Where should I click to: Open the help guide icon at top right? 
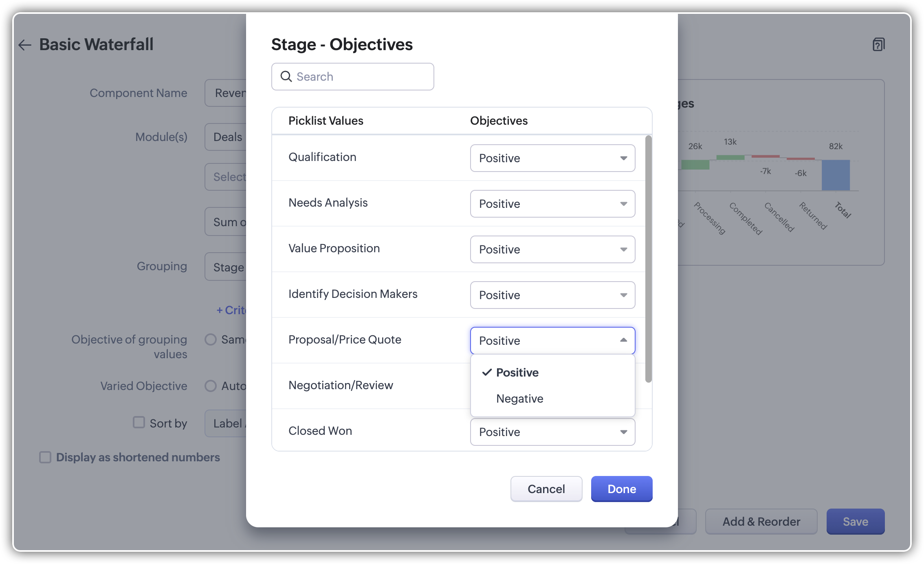(878, 44)
